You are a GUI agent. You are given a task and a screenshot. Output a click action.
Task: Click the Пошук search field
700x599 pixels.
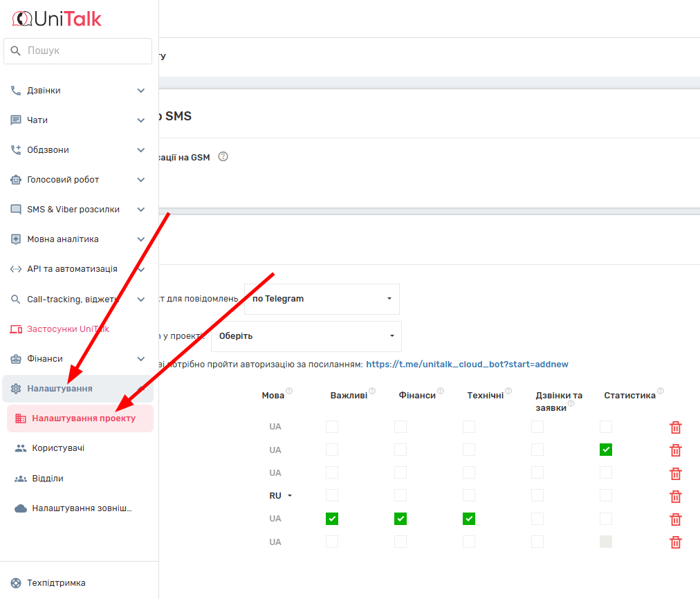77,51
